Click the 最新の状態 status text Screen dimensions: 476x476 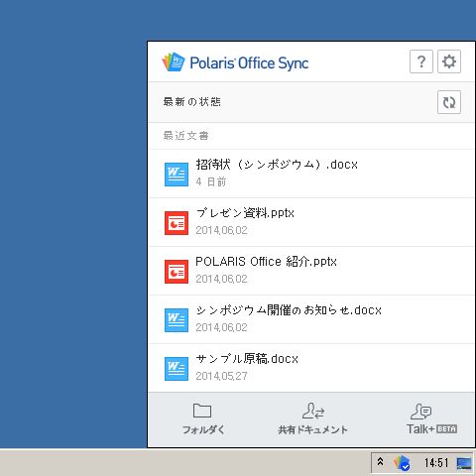tap(191, 102)
